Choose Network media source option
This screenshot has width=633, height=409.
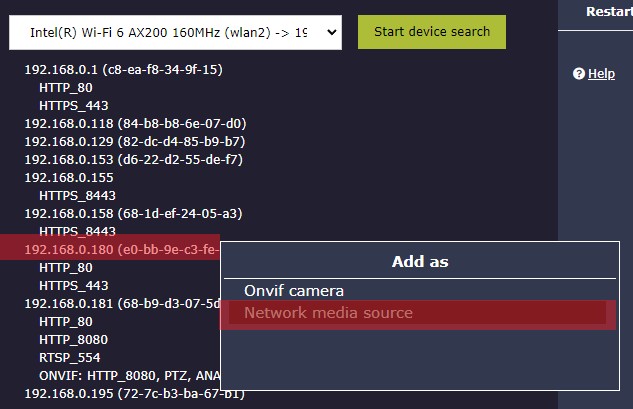click(x=328, y=313)
